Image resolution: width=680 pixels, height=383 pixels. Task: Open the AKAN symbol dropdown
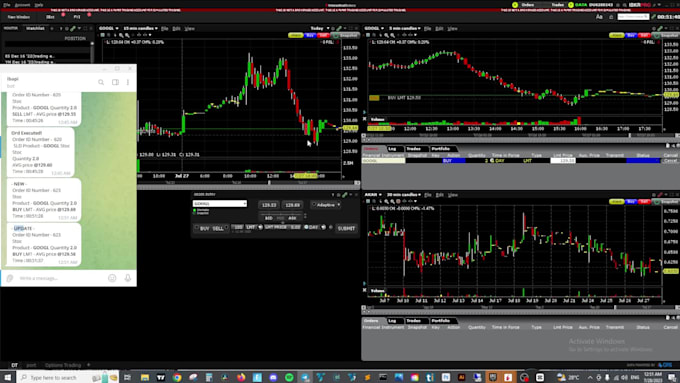tap(373, 195)
